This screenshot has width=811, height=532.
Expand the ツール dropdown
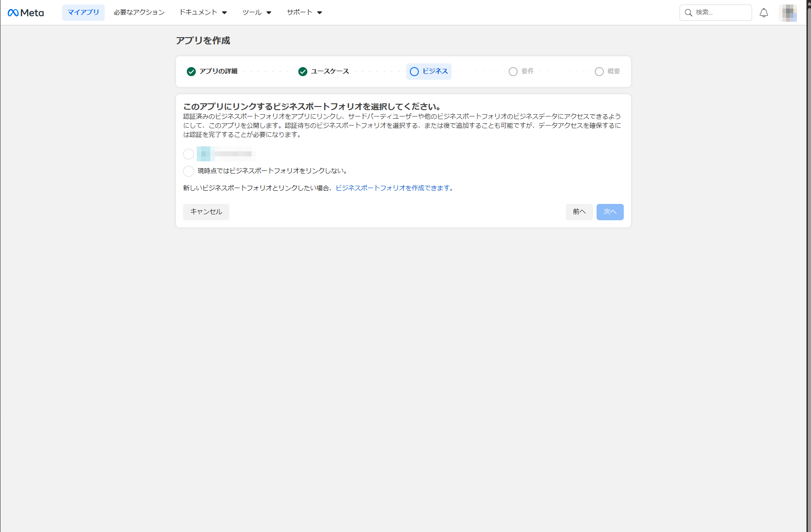click(x=257, y=13)
